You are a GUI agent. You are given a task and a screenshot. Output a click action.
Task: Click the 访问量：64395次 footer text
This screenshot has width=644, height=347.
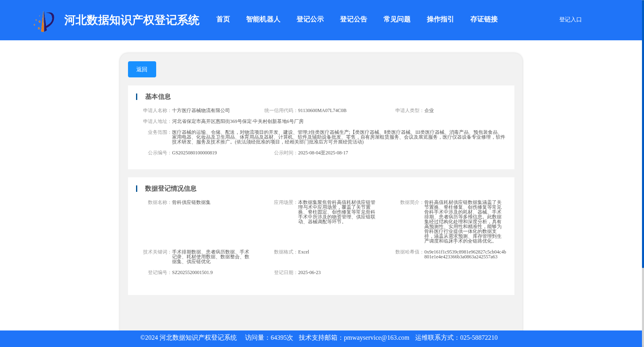coord(269,338)
